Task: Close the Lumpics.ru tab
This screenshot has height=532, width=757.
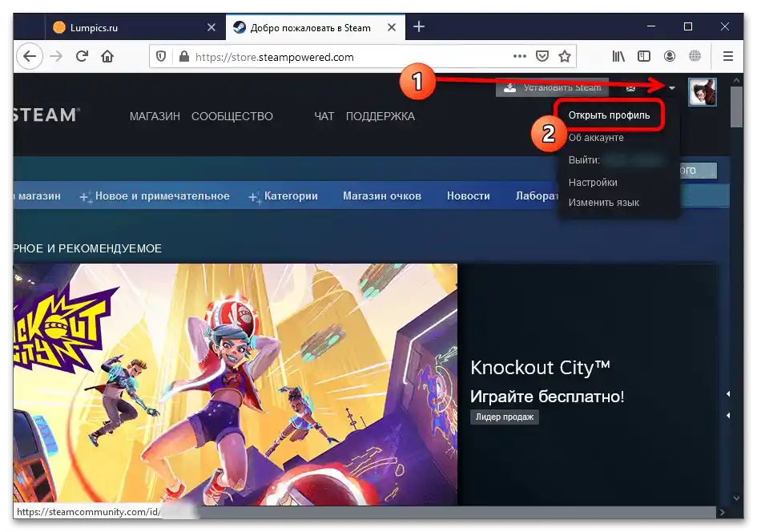Action: tap(211, 27)
